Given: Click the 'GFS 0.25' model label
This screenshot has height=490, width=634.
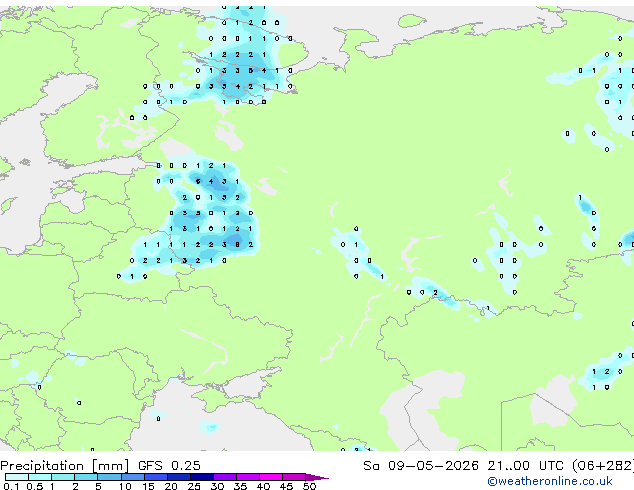Looking at the screenshot, I should [x=169, y=466].
